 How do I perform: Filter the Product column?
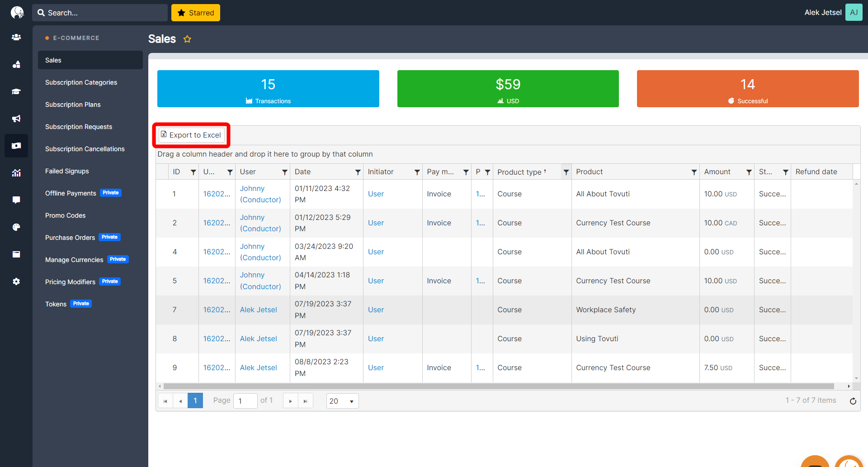coord(694,172)
